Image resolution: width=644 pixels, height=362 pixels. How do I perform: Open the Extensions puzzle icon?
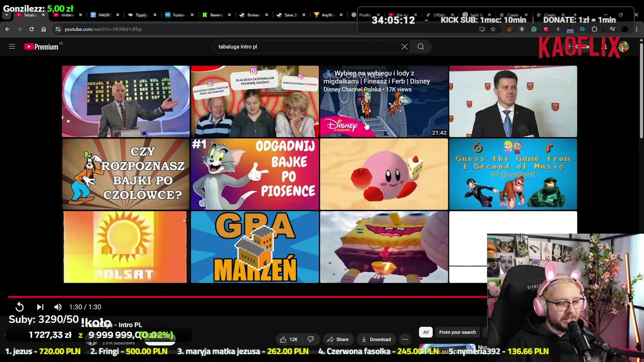594,29
